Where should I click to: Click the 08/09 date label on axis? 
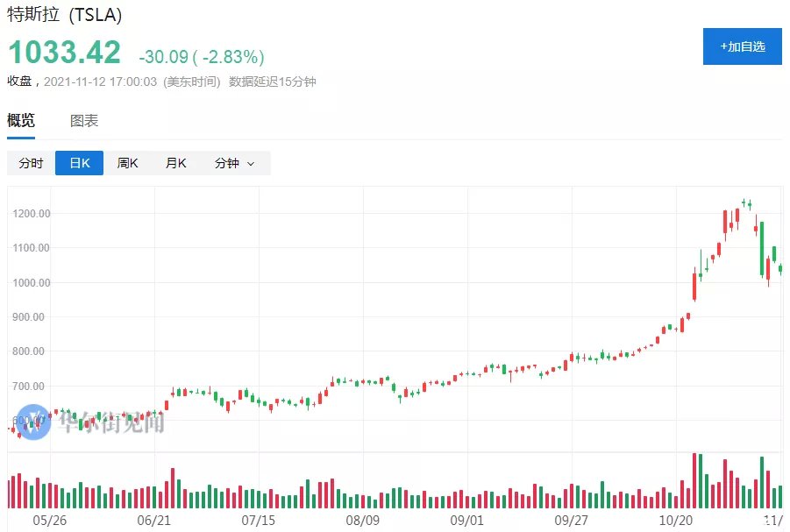point(362,520)
